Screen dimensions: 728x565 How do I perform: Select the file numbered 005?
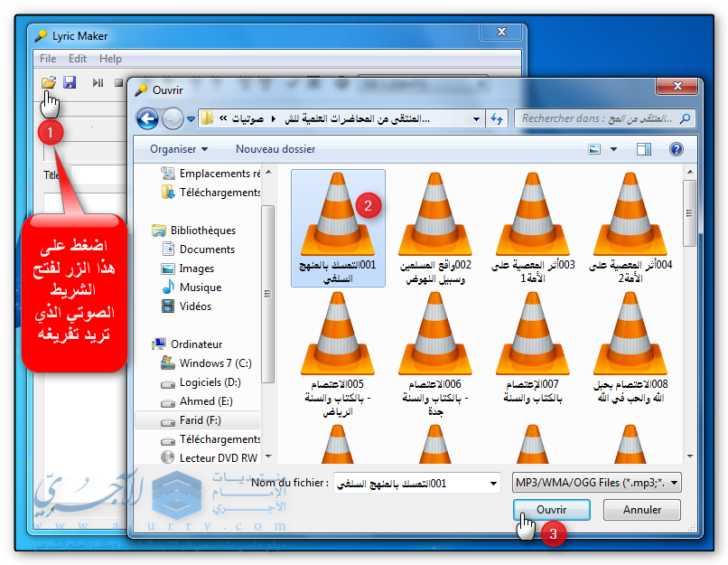coord(338,354)
